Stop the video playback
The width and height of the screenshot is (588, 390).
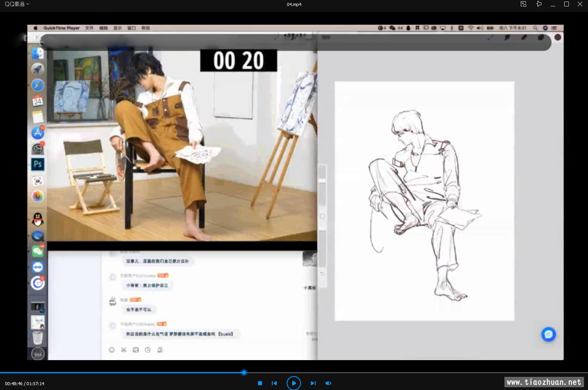tap(260, 383)
